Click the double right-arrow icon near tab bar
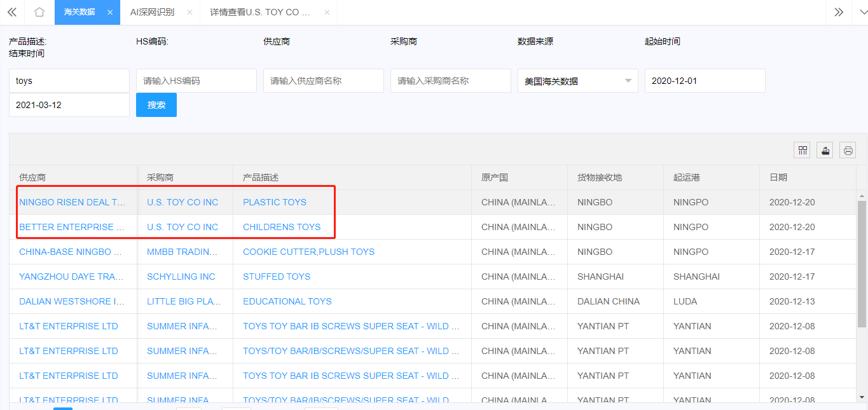 click(x=839, y=12)
